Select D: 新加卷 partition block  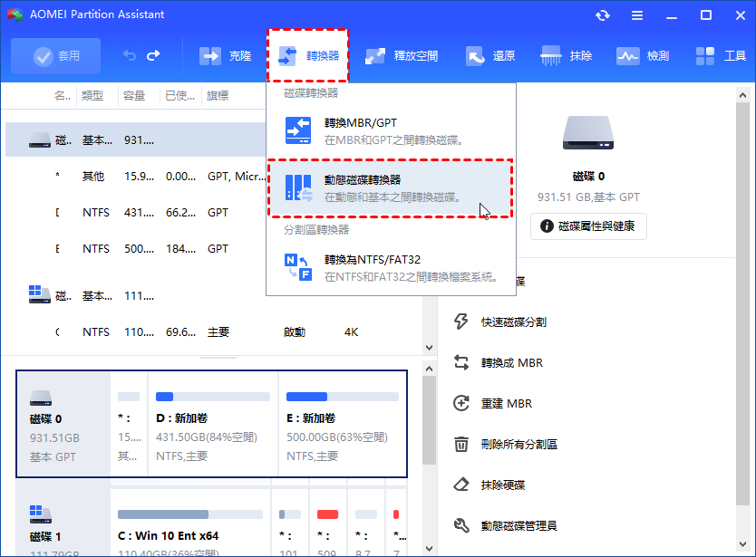click(x=213, y=424)
